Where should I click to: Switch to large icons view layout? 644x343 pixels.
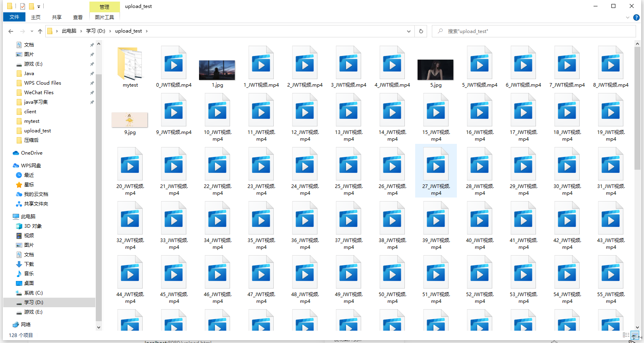[x=635, y=335]
